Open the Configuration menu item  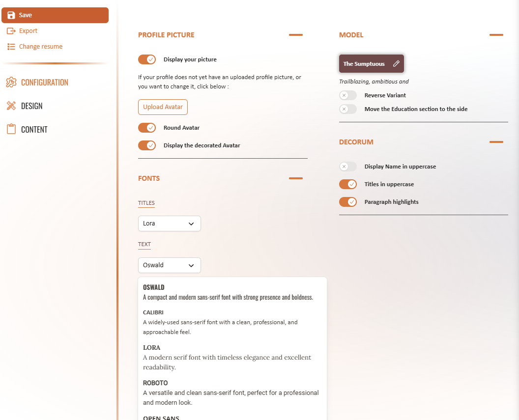tap(37, 83)
